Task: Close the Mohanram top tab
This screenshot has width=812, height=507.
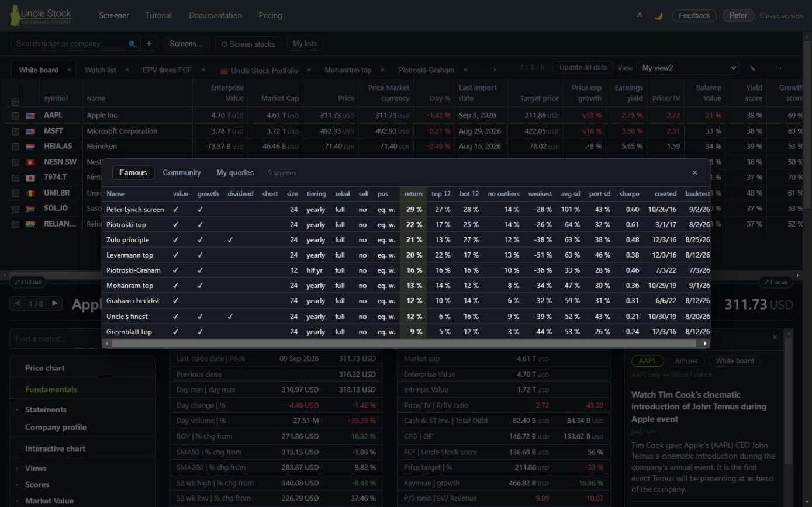Action: 382,70
